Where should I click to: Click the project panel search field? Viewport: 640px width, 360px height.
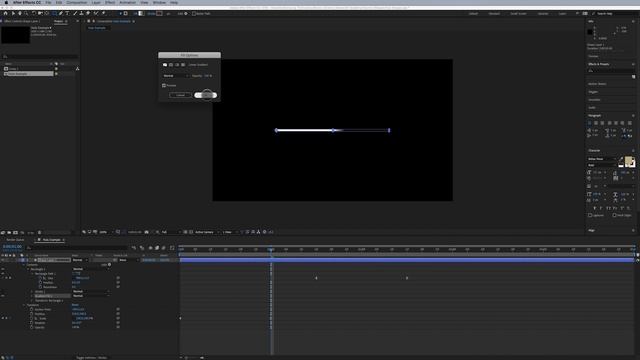pyautogui.click(x=40, y=56)
